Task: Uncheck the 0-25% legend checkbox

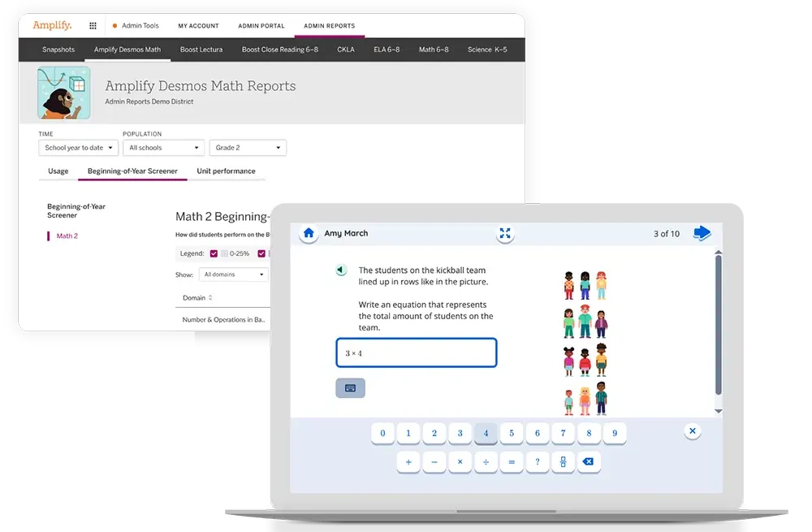Action: (x=214, y=253)
